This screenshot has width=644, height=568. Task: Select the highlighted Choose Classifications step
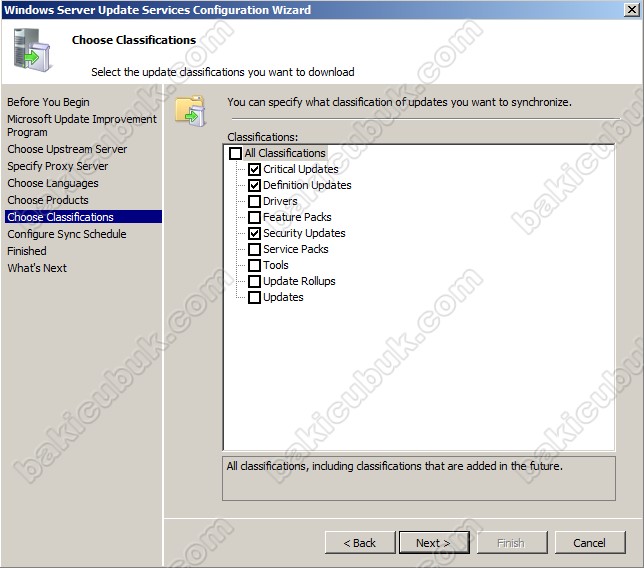point(83,217)
